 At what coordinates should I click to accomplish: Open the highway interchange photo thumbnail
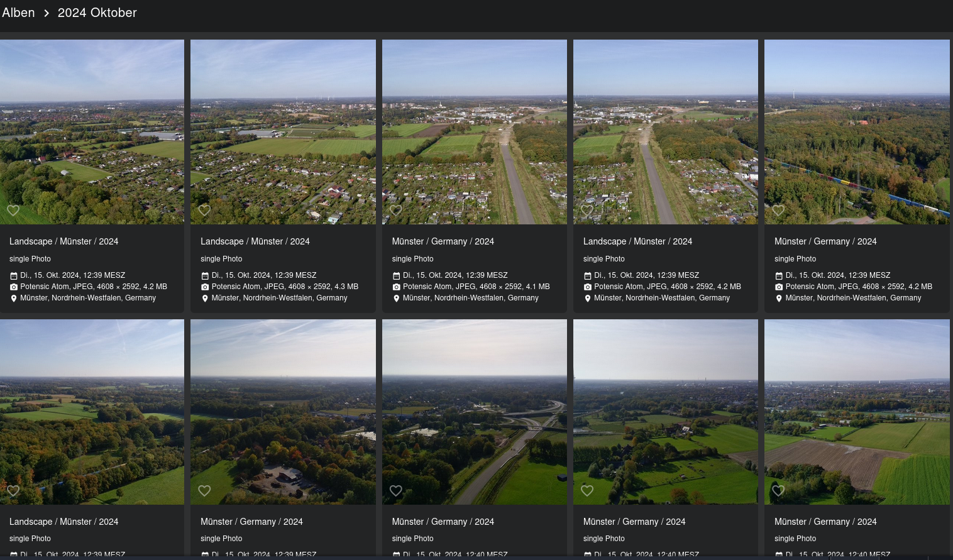tap(474, 412)
